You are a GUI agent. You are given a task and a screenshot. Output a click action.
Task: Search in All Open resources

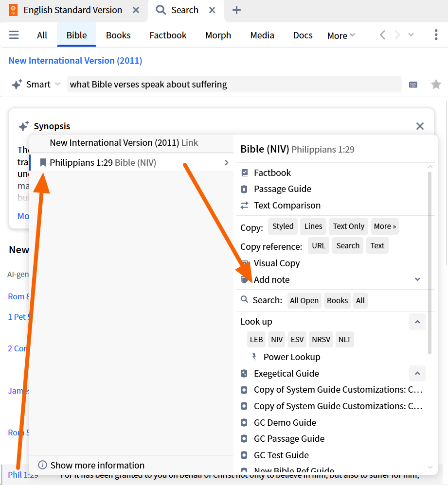point(305,301)
